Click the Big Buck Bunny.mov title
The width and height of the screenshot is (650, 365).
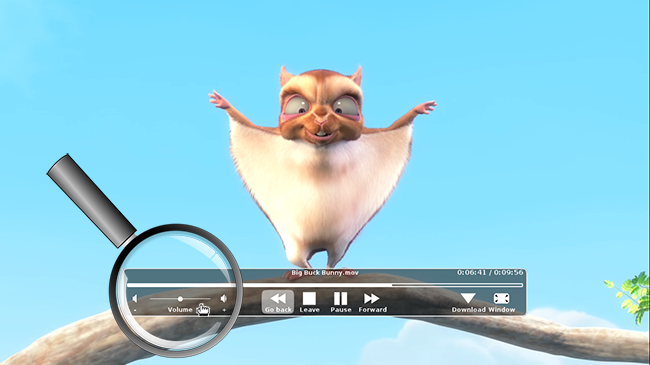pos(325,273)
